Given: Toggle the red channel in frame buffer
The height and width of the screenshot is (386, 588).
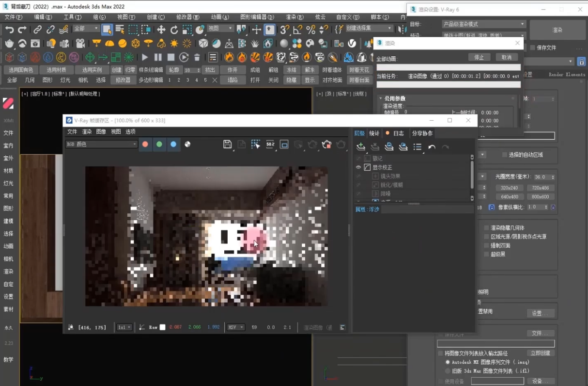Looking at the screenshot, I should (x=145, y=144).
